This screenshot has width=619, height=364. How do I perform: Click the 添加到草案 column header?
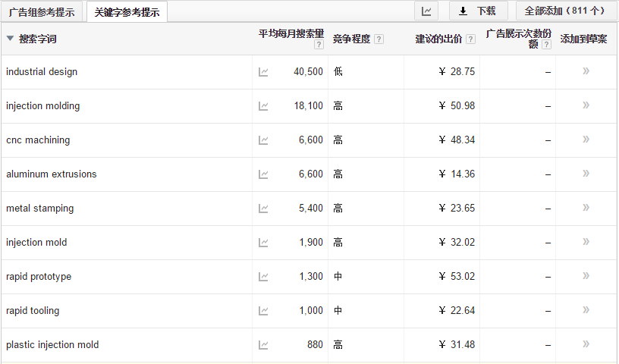[583, 39]
